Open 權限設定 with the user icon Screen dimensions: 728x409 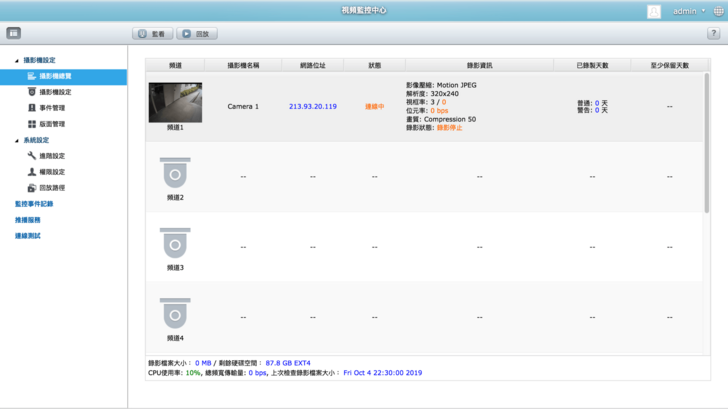point(52,172)
